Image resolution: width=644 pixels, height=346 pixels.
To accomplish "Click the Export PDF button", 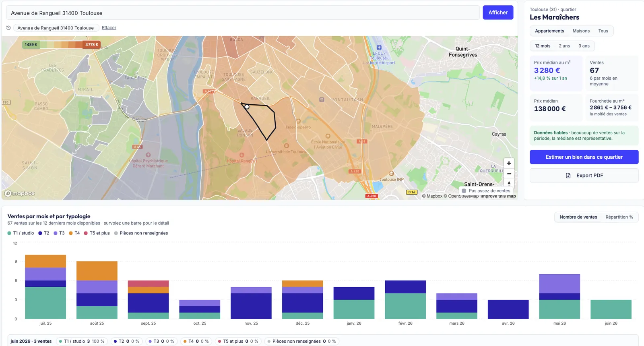I will pyautogui.click(x=584, y=176).
